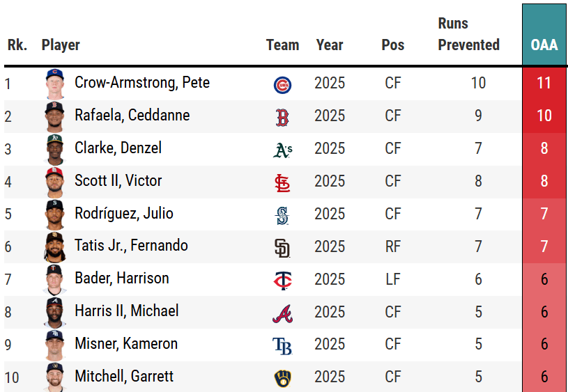Click Pete Crow-Armstrong's headshot thumbnail
The image size is (568, 392).
pos(54,84)
